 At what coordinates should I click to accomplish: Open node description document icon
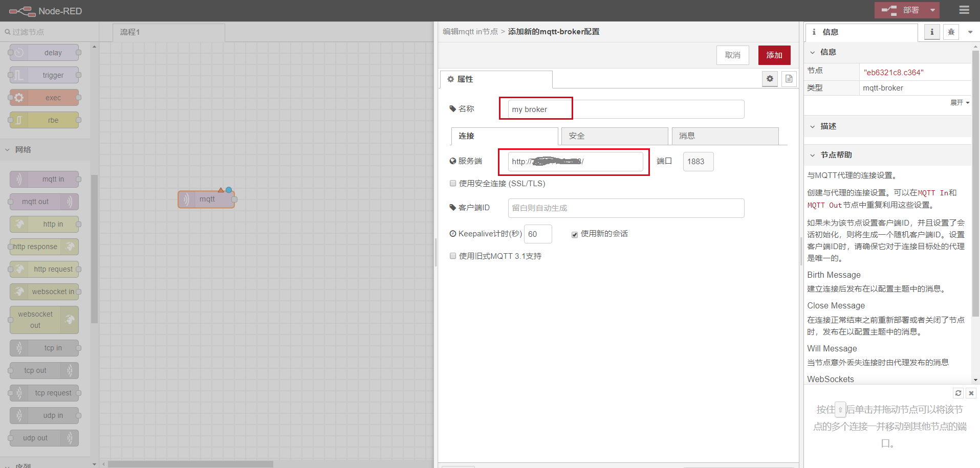coord(789,79)
